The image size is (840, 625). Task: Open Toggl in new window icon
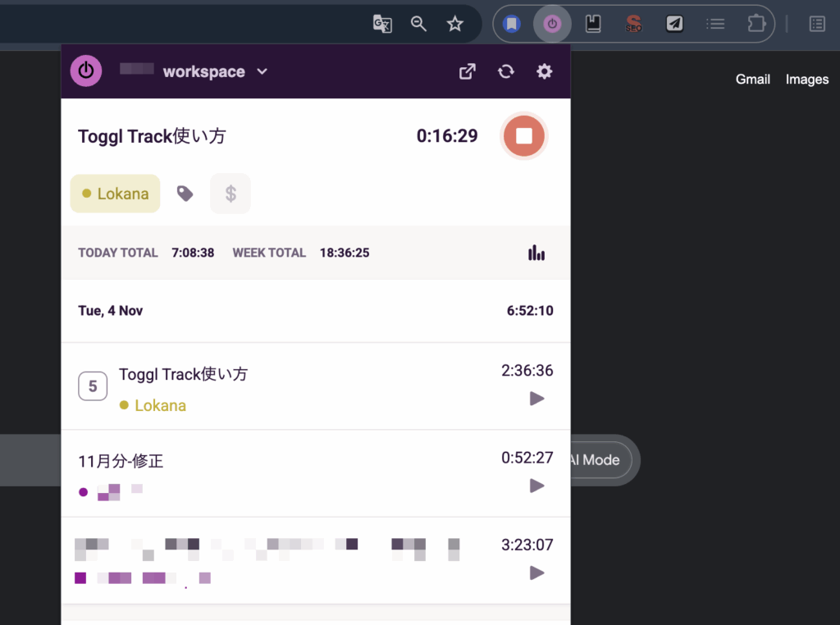(x=467, y=71)
